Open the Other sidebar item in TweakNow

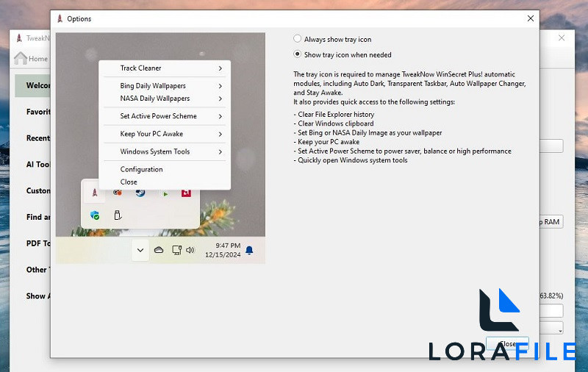38,270
